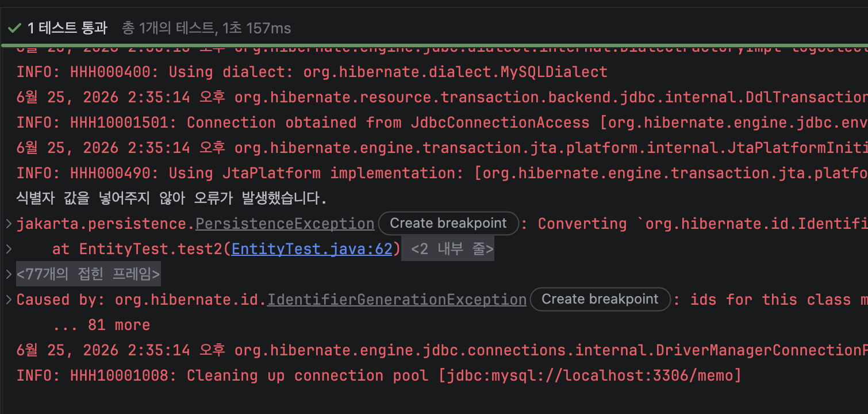Image resolution: width=868 pixels, height=414 pixels.
Task: Expand the chevron beside the EntityTest.test2 frame
Action: pyautogui.click(x=9, y=249)
